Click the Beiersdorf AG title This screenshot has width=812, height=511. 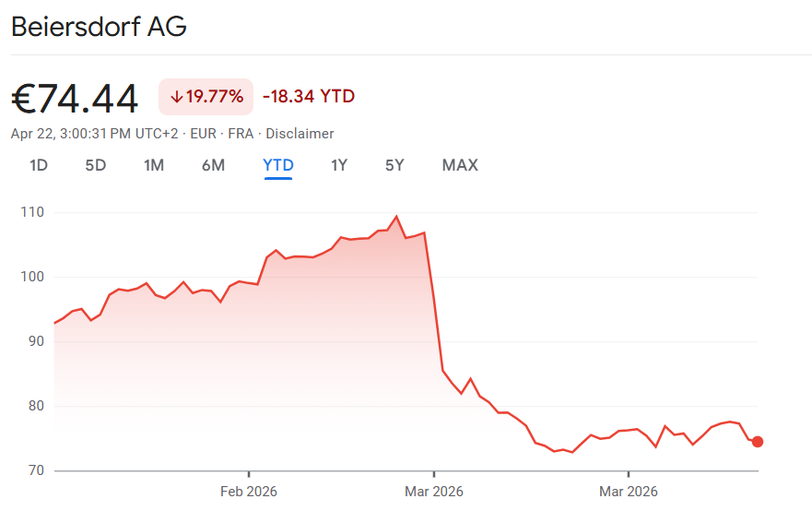coord(99,27)
